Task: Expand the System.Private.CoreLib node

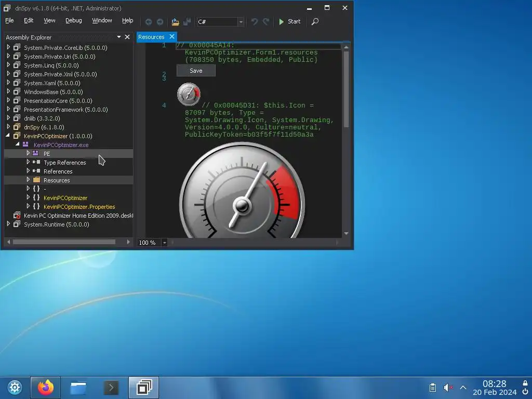Action: (x=8, y=47)
